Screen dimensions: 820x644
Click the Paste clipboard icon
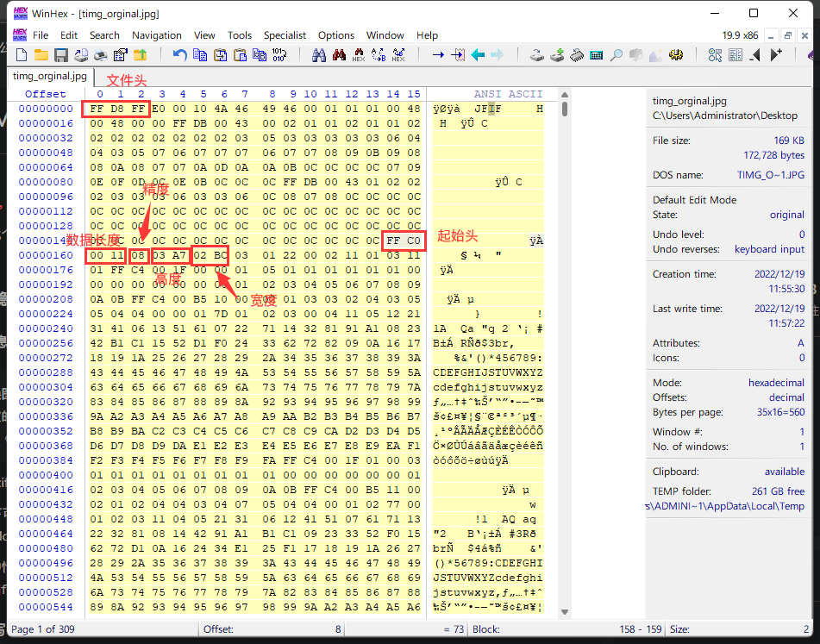(240, 54)
